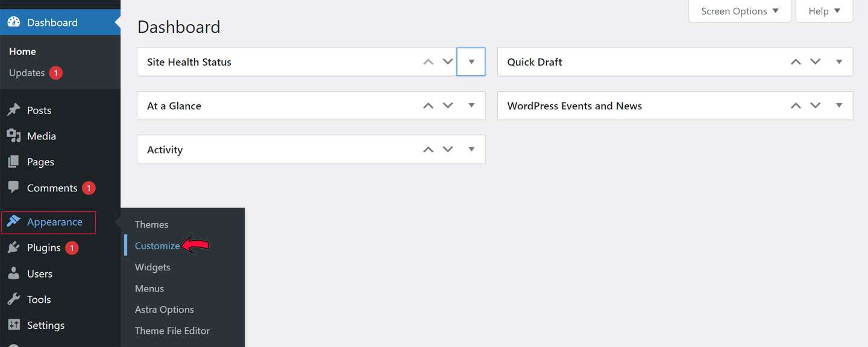868x347 pixels.
Task: Open the Comments menu label
Action: click(x=52, y=188)
